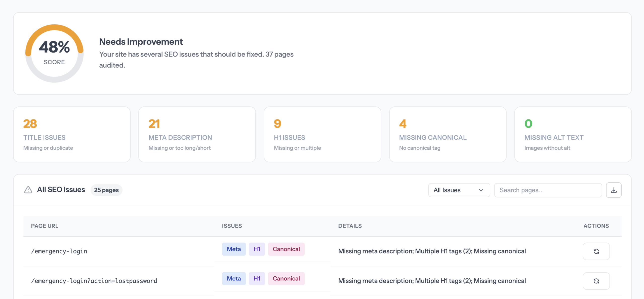Image resolution: width=644 pixels, height=299 pixels.
Task: Click inside the Search pages field
Action: click(x=548, y=190)
